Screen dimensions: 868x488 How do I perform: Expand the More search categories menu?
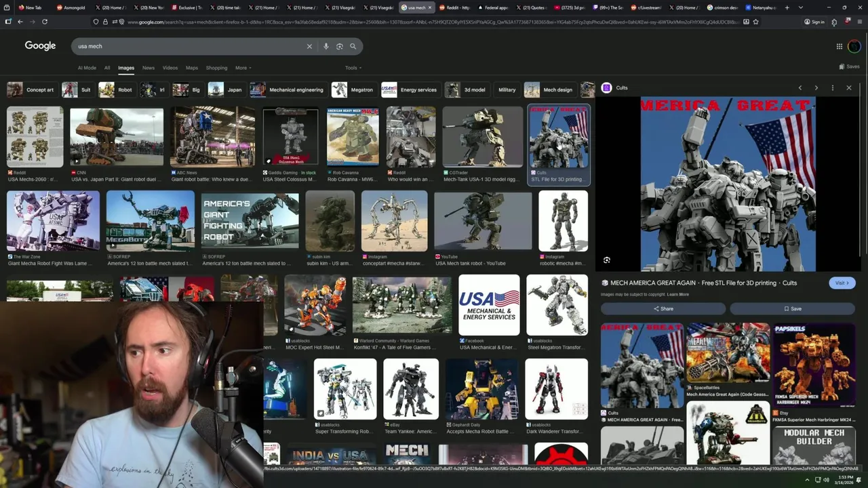pos(243,68)
